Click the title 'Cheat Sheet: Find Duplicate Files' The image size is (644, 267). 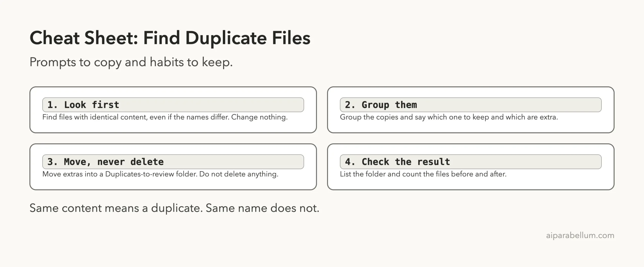[x=170, y=38]
